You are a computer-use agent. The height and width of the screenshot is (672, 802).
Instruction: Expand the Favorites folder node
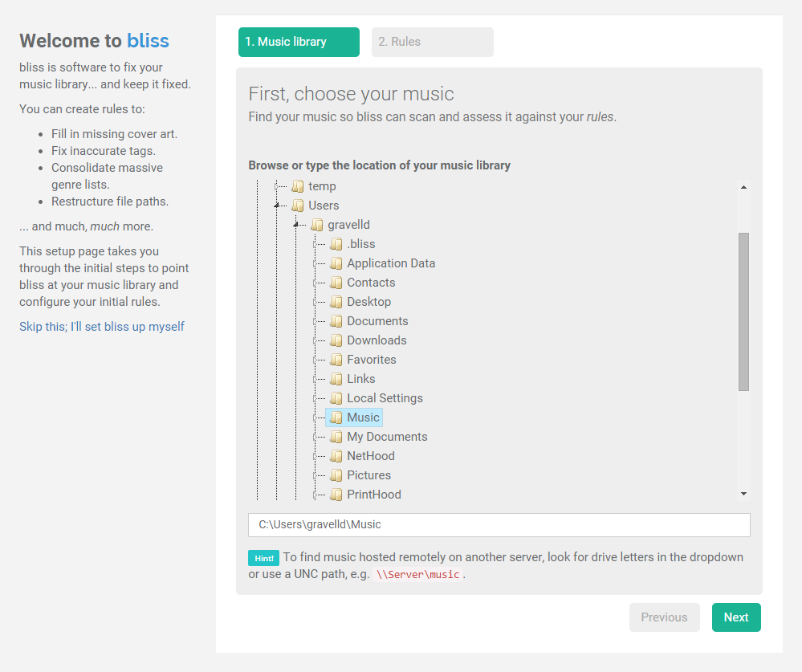click(315, 360)
